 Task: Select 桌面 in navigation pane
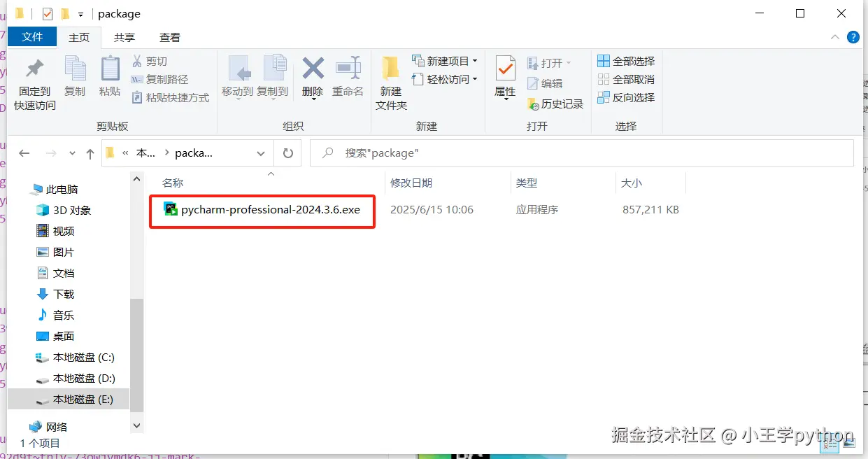64,336
